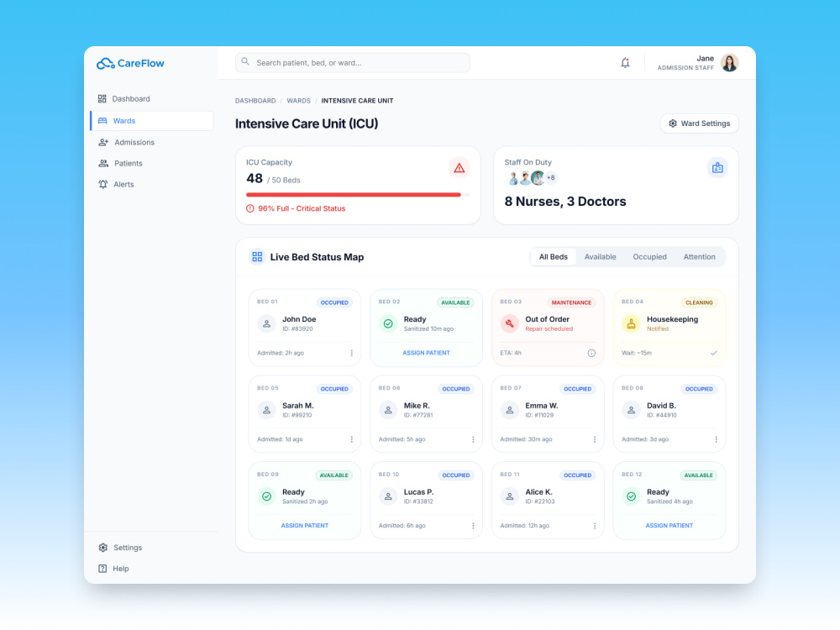Click the info icon on Bed 03
The image size is (840, 630).
591,353
